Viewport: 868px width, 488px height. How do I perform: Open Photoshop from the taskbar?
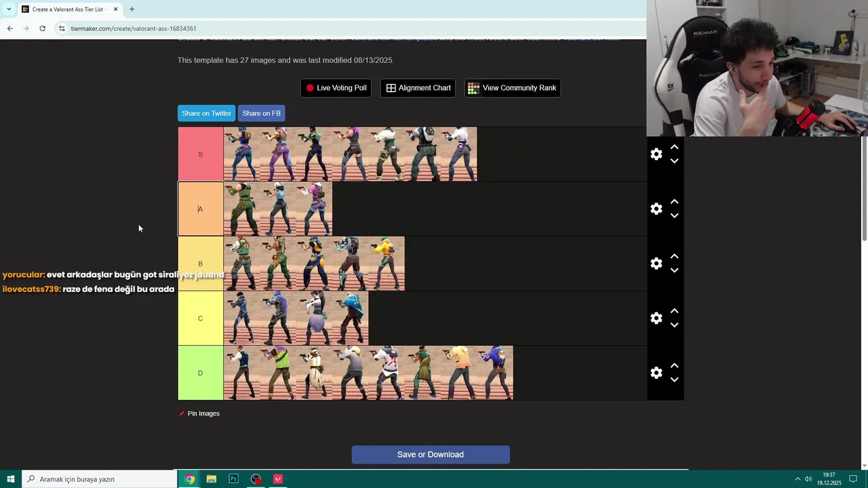pos(234,479)
